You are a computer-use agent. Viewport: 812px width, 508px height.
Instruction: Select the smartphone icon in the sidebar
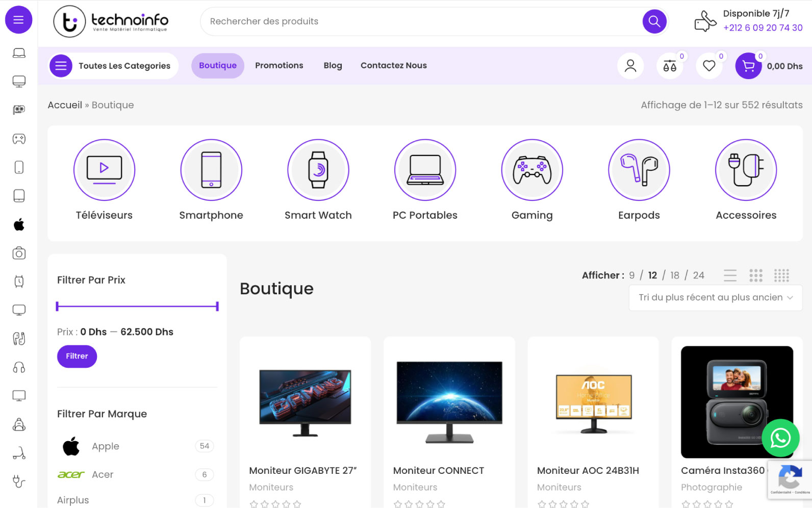point(19,167)
